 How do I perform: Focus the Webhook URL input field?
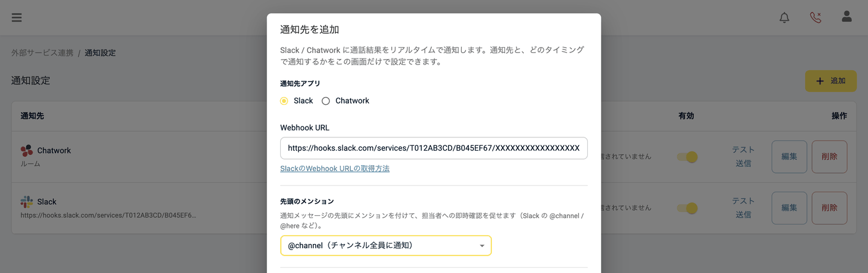point(434,148)
